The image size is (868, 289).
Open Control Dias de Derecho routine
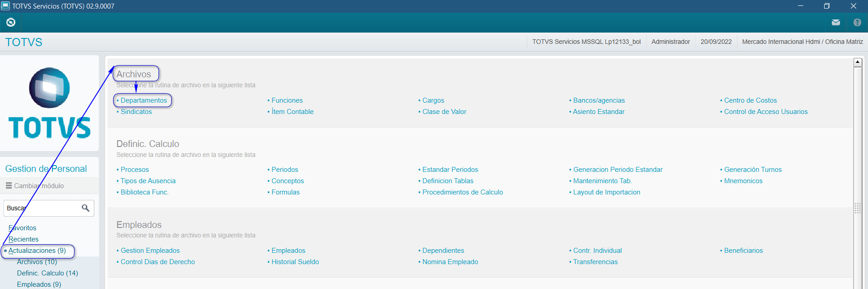pyautogui.click(x=158, y=262)
